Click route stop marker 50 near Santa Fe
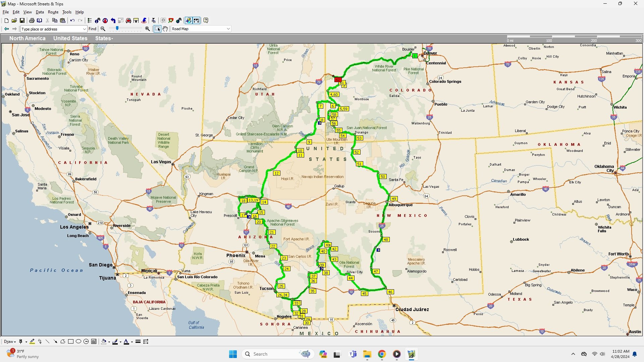This screenshot has height=362, width=644. click(383, 177)
